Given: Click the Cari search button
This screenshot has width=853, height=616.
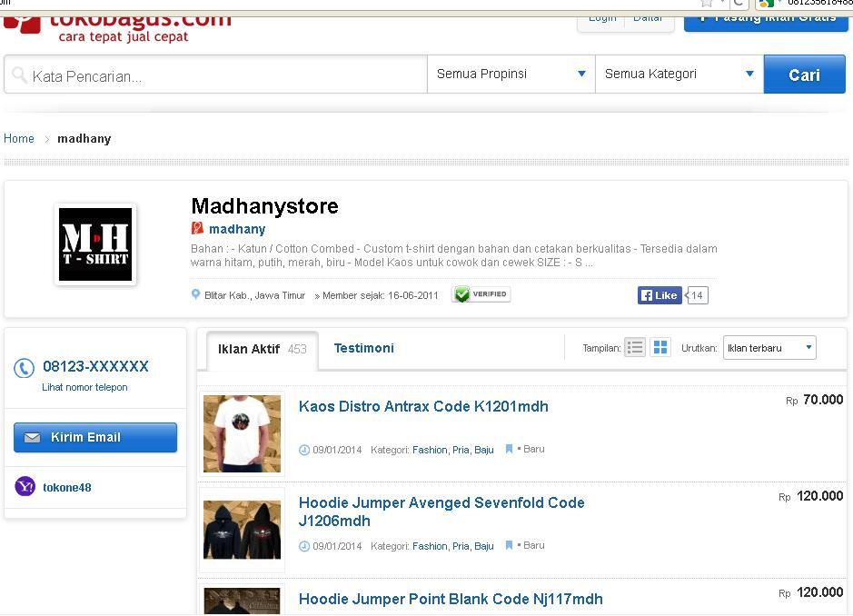Looking at the screenshot, I should pos(805,75).
